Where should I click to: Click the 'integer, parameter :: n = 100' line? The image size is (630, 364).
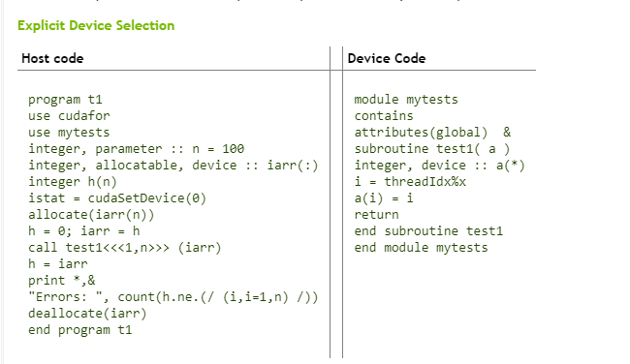(x=137, y=149)
